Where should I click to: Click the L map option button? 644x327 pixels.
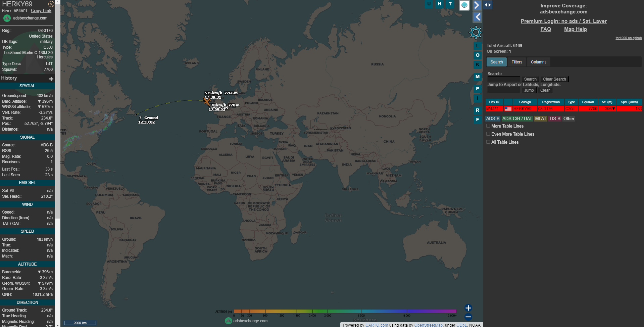tap(478, 46)
